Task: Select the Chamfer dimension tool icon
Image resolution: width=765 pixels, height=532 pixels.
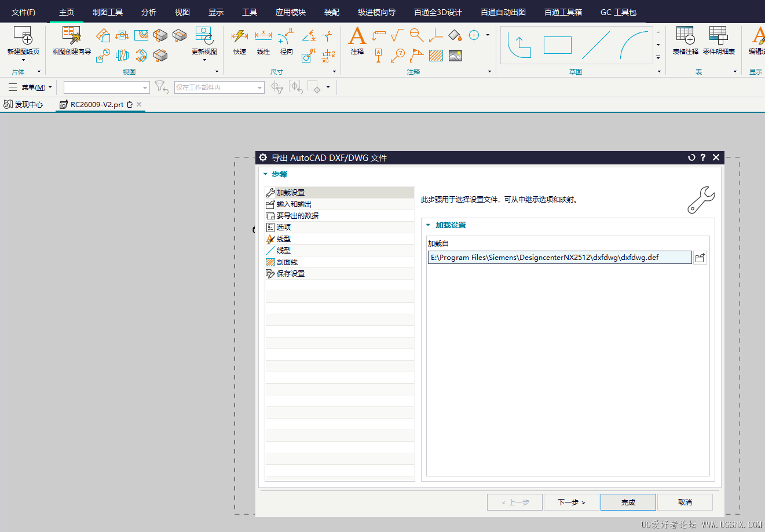Action: coord(327,36)
